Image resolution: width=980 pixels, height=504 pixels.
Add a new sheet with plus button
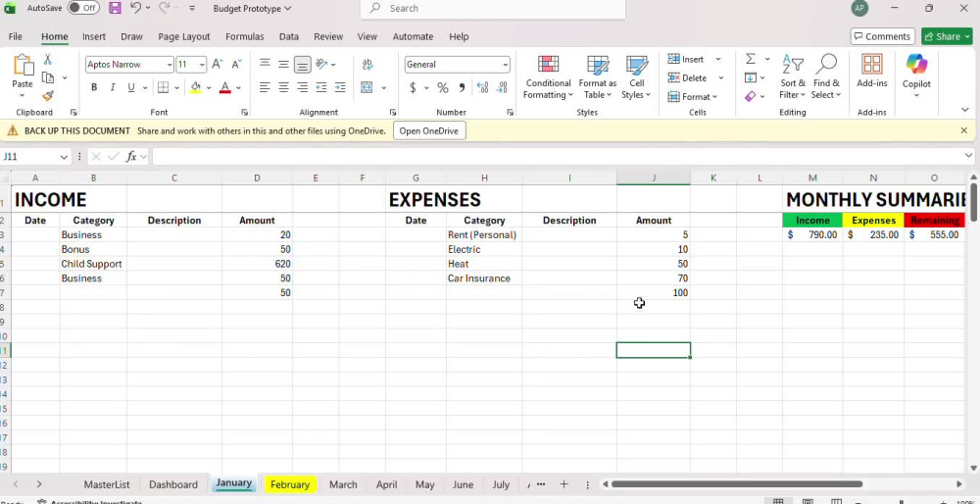pos(563,484)
